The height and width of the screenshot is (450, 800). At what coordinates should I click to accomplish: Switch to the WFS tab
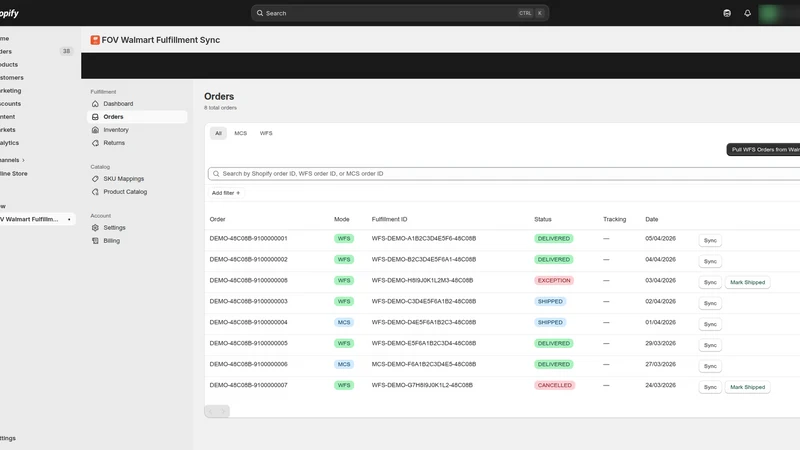pyautogui.click(x=266, y=133)
